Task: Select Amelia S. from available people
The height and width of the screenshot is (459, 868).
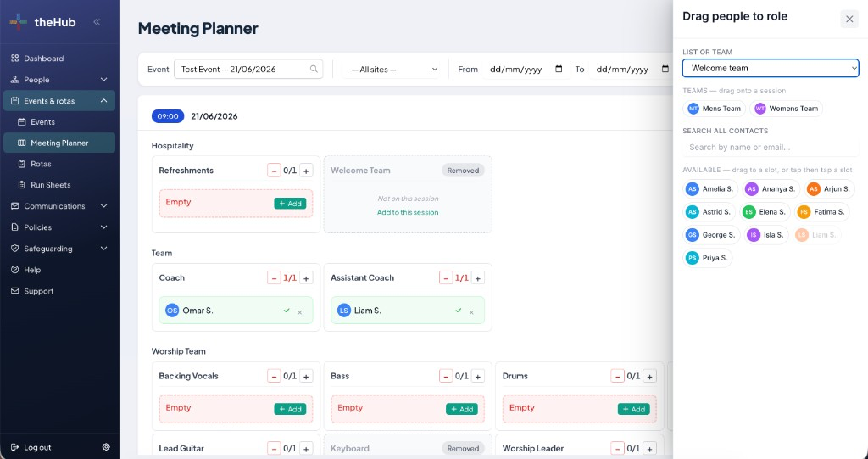Action: tap(710, 189)
